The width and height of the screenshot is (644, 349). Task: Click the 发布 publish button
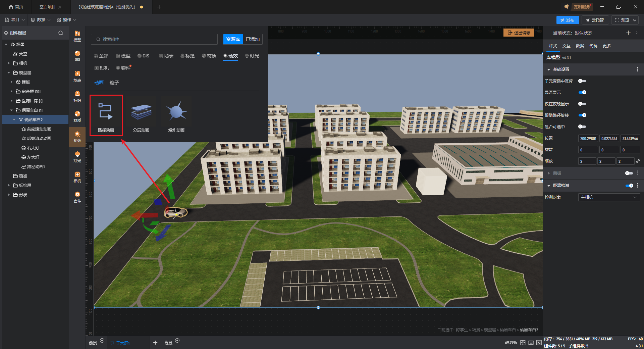[568, 20]
